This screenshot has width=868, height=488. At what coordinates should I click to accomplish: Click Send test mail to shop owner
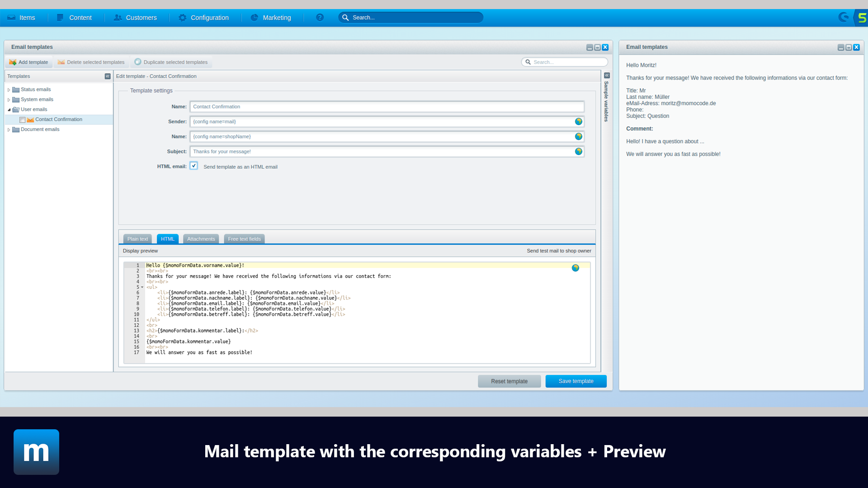[x=559, y=251]
